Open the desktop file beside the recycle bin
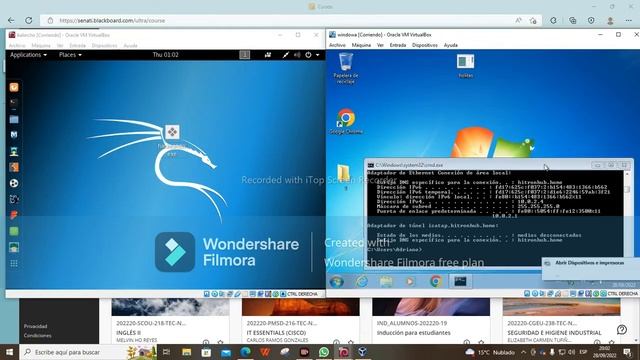This screenshot has height=360, width=640. (465, 65)
